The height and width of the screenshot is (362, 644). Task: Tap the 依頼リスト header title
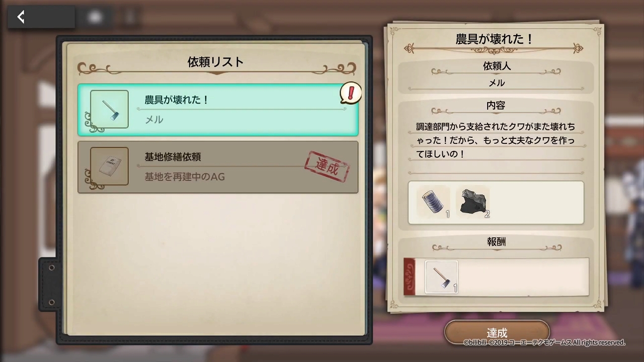(215, 62)
